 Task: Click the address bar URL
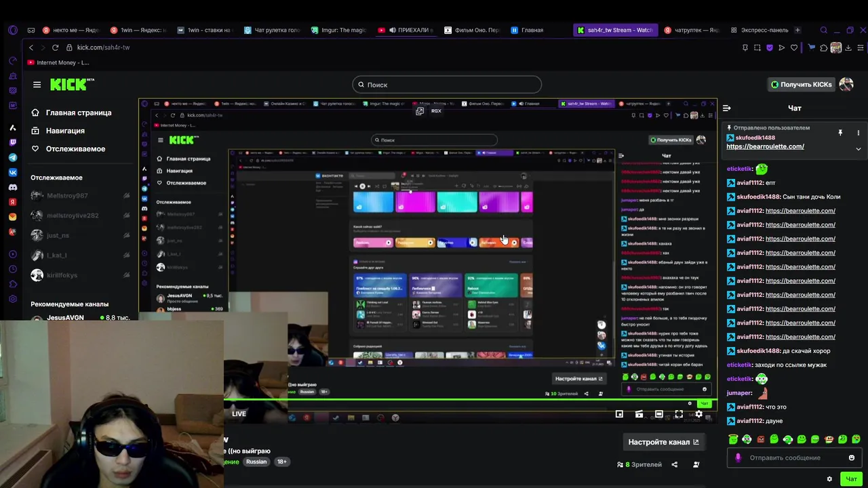(x=103, y=47)
